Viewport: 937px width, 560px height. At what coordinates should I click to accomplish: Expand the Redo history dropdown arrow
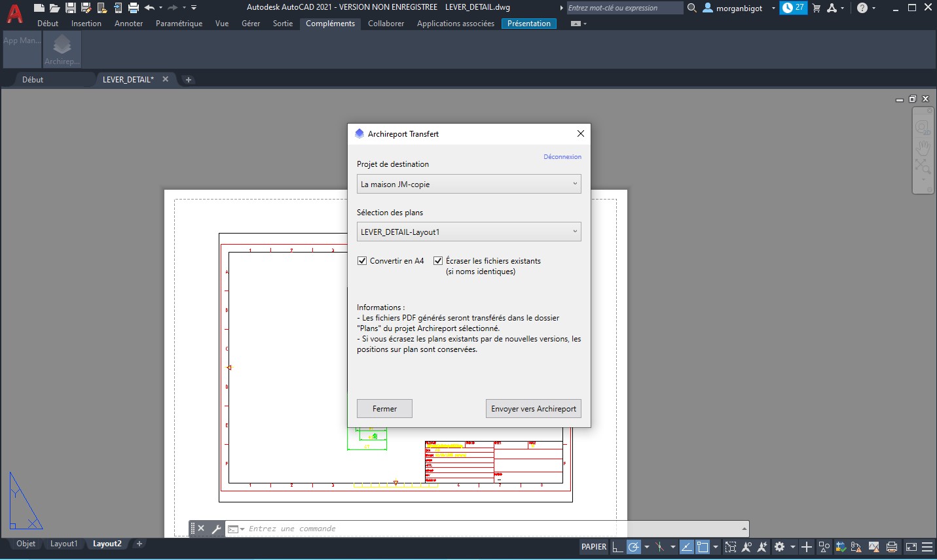point(184,8)
